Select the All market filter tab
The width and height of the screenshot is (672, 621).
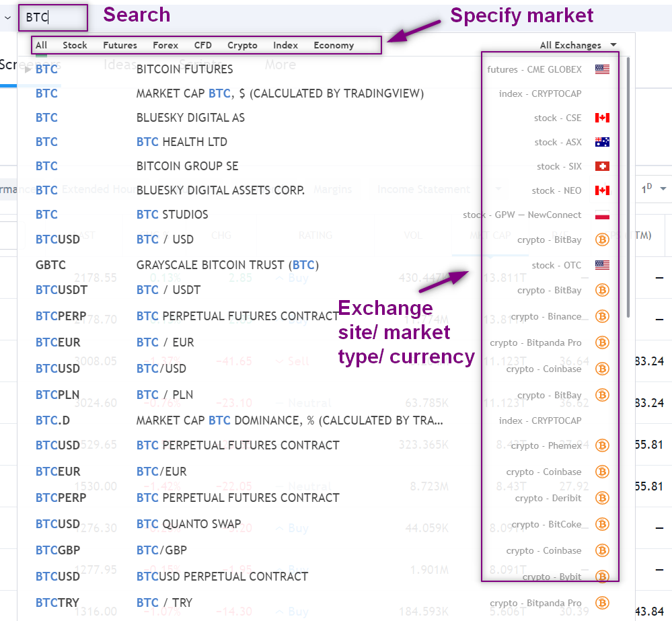pyautogui.click(x=41, y=45)
